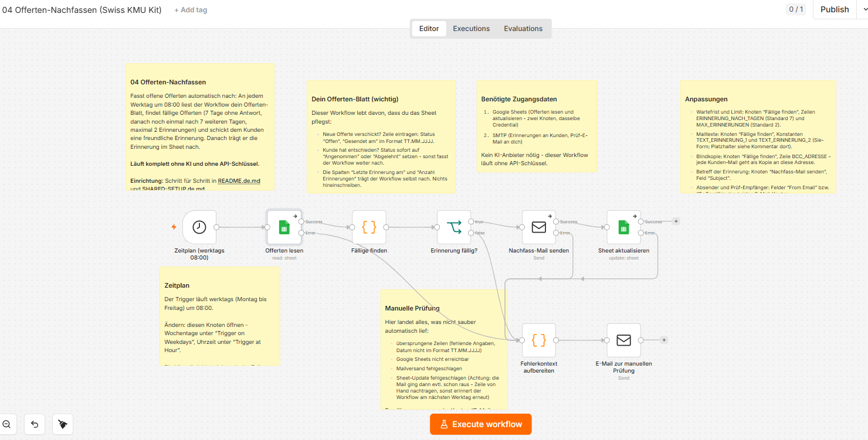Zoom out the canvas with magnifier icon
Viewport: 868px width, 440px height.
(x=7, y=424)
